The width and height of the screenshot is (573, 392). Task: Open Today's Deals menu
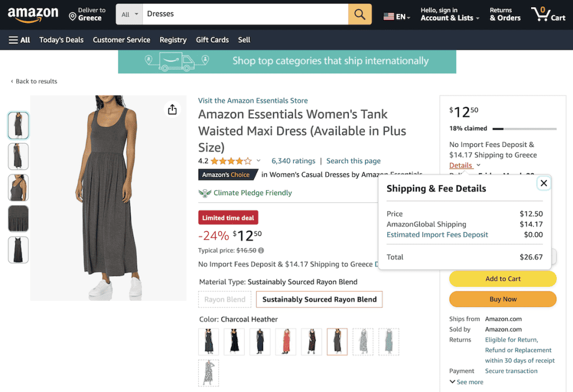coord(62,40)
